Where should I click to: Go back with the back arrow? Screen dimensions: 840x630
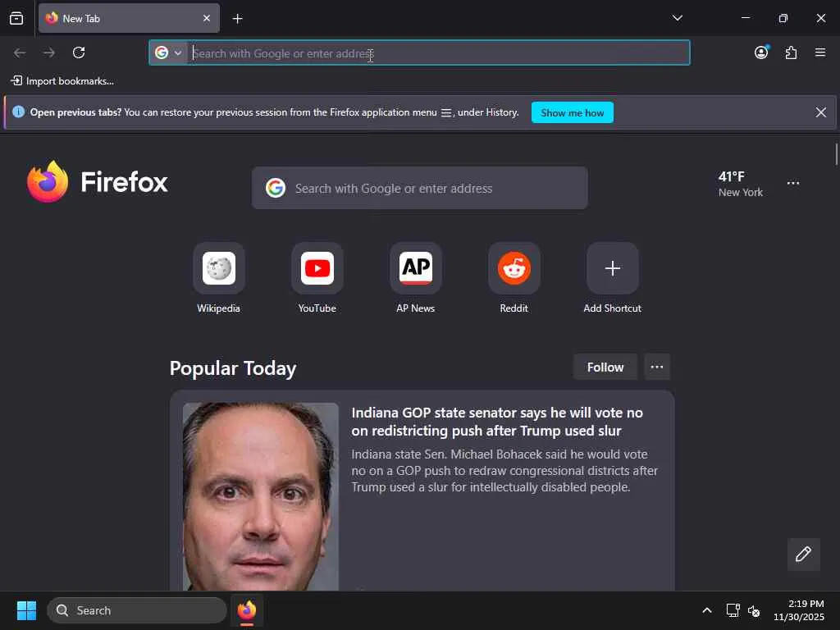[x=20, y=52]
